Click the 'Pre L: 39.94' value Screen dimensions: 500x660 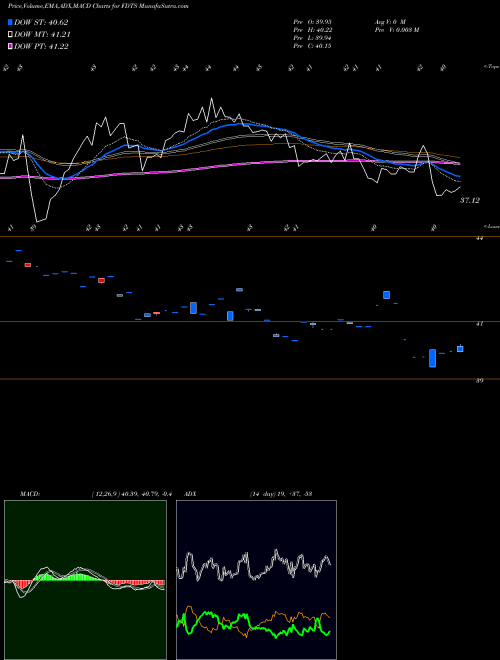tap(313, 38)
